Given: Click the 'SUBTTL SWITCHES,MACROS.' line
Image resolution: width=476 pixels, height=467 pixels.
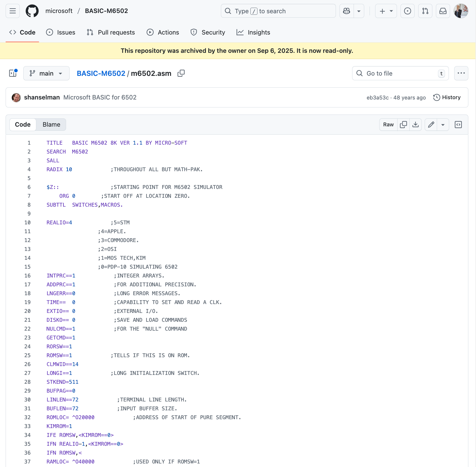Looking at the screenshot, I should 85,205.
